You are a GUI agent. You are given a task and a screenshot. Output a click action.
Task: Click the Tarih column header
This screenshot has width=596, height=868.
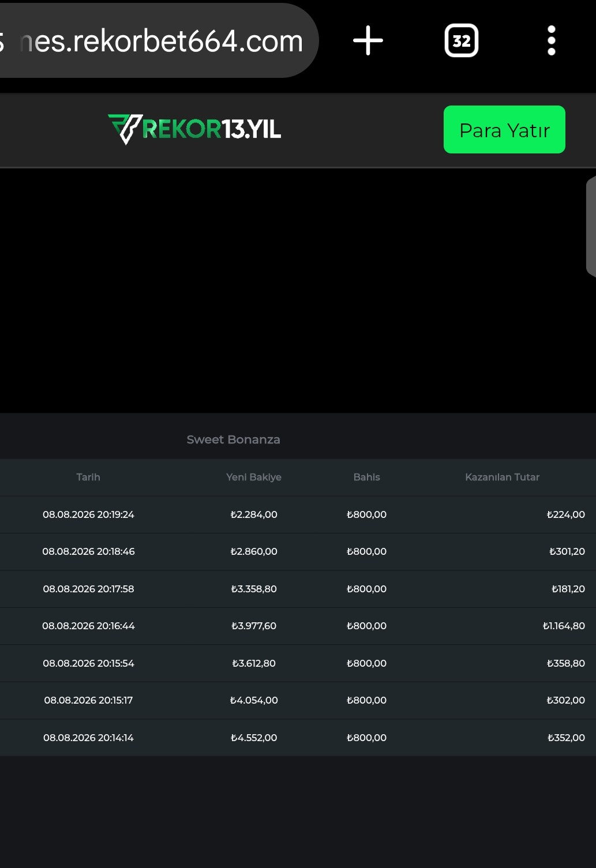88,477
